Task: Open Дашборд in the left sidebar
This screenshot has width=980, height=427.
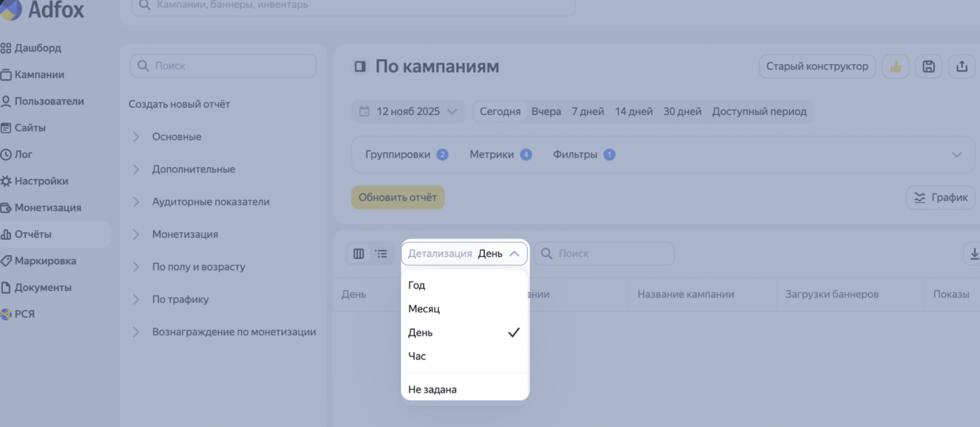Action: click(x=38, y=48)
